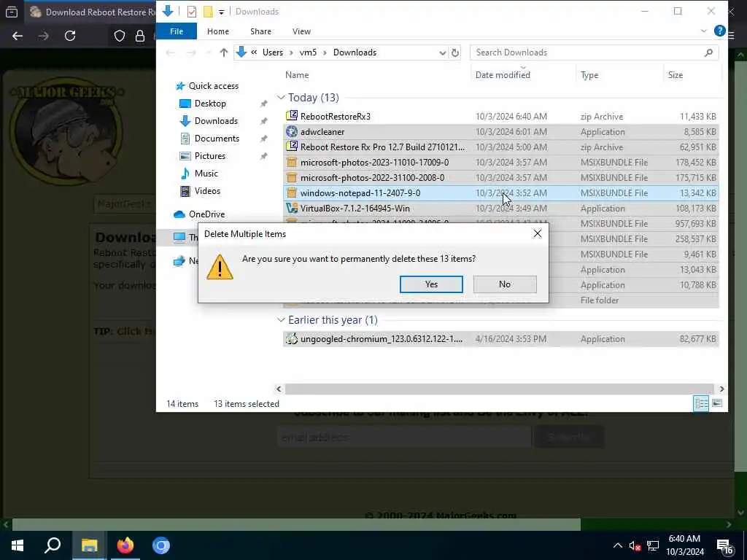Sort files by the Type column

tap(589, 75)
